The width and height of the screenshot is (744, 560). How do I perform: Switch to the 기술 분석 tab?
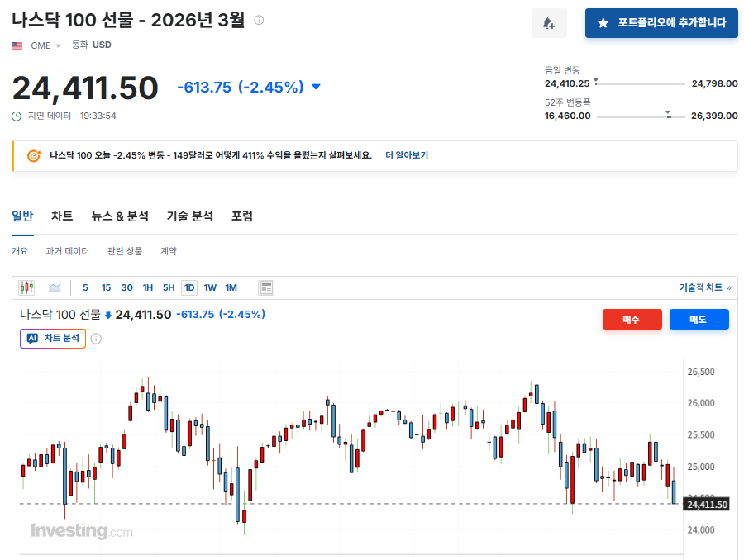(x=190, y=216)
